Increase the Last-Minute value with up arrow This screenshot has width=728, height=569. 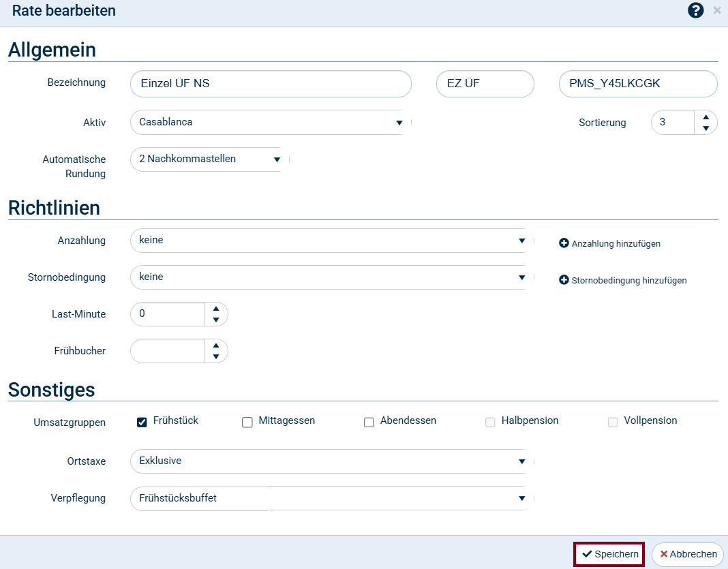pyautogui.click(x=216, y=309)
